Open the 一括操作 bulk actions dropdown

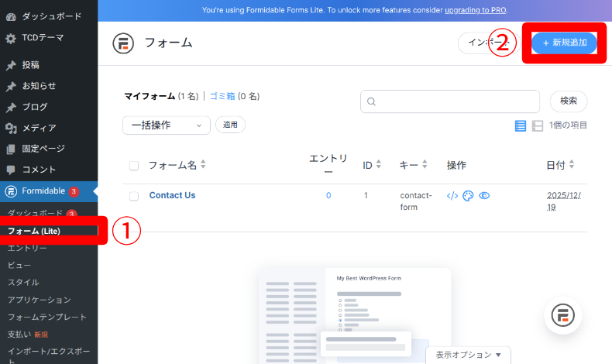[167, 125]
